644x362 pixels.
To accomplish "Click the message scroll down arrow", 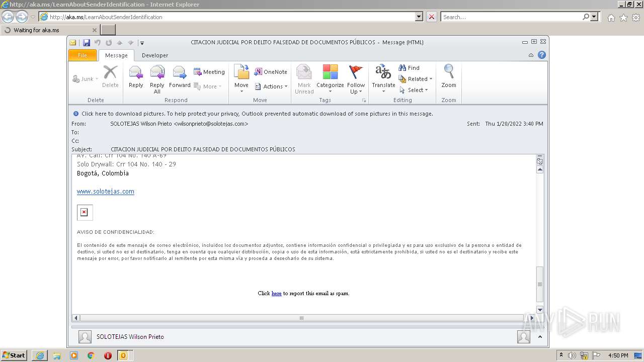I will click(540, 310).
